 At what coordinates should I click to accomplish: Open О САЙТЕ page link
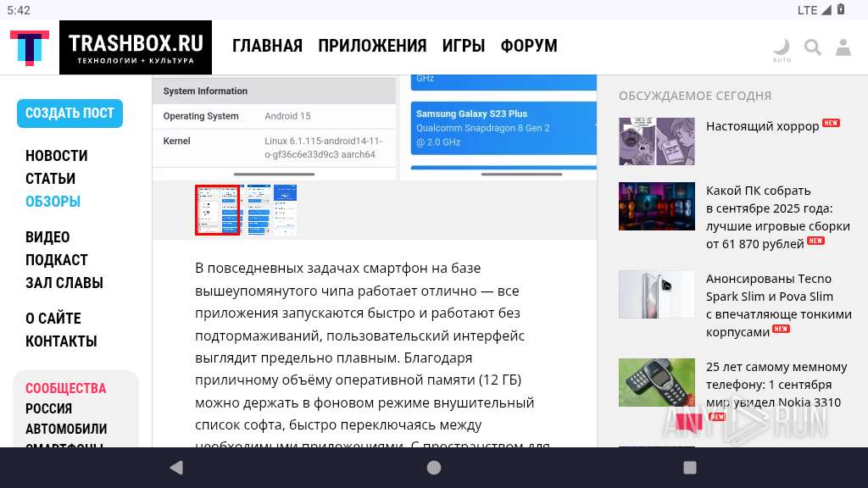coord(53,319)
